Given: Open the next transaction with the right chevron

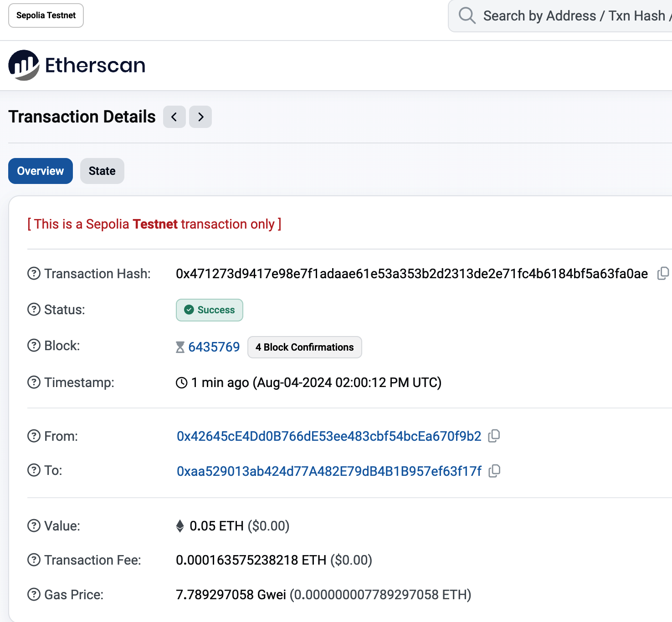Looking at the screenshot, I should point(200,117).
